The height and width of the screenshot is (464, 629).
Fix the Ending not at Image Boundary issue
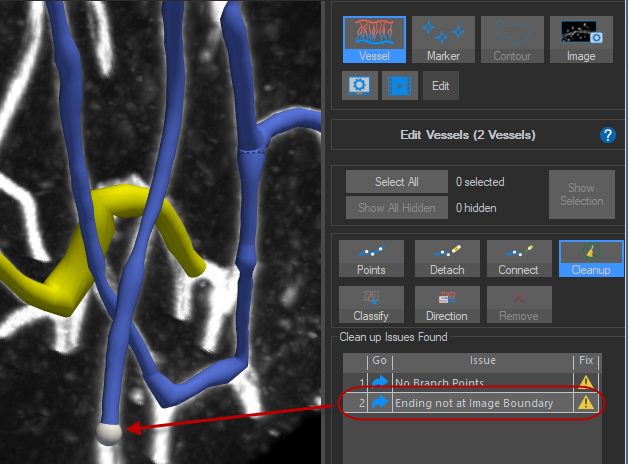585,403
